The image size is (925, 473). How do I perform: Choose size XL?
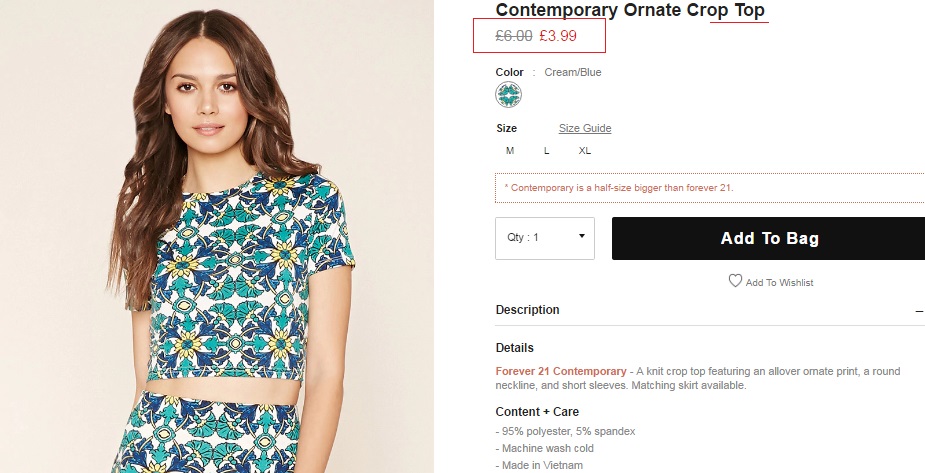[585, 151]
